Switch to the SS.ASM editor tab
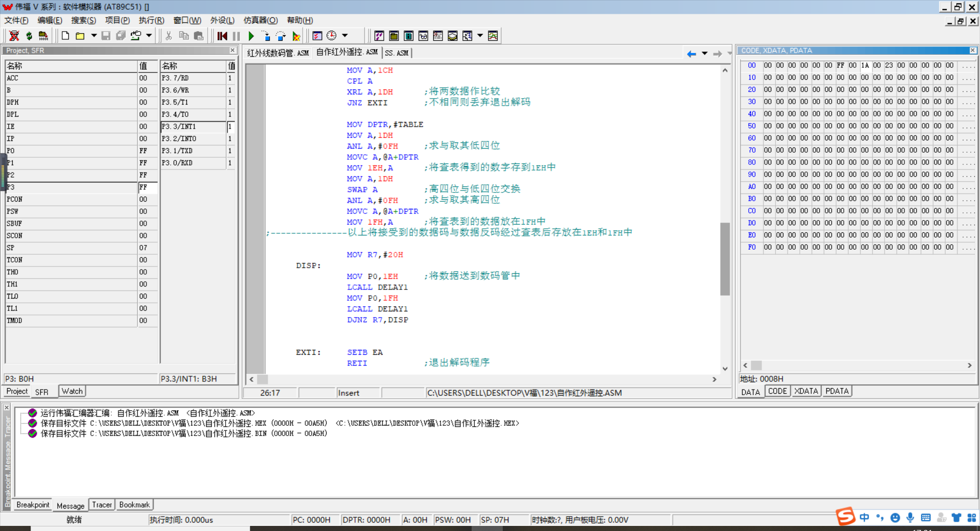Viewport: 980px width, 531px height. (397, 53)
